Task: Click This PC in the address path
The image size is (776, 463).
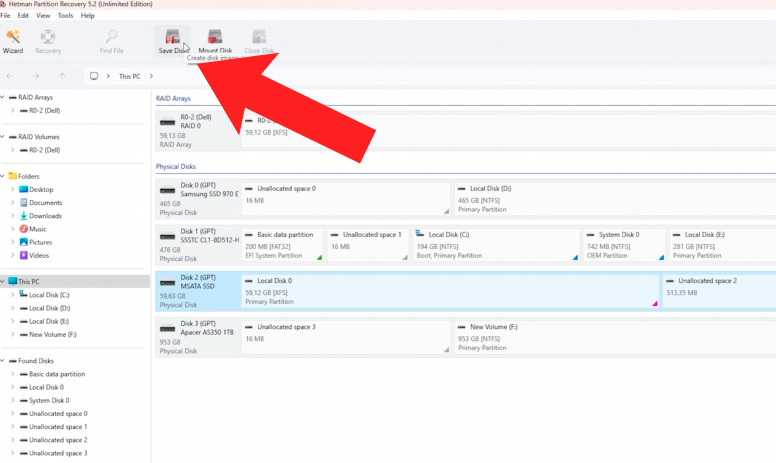Action: [129, 76]
